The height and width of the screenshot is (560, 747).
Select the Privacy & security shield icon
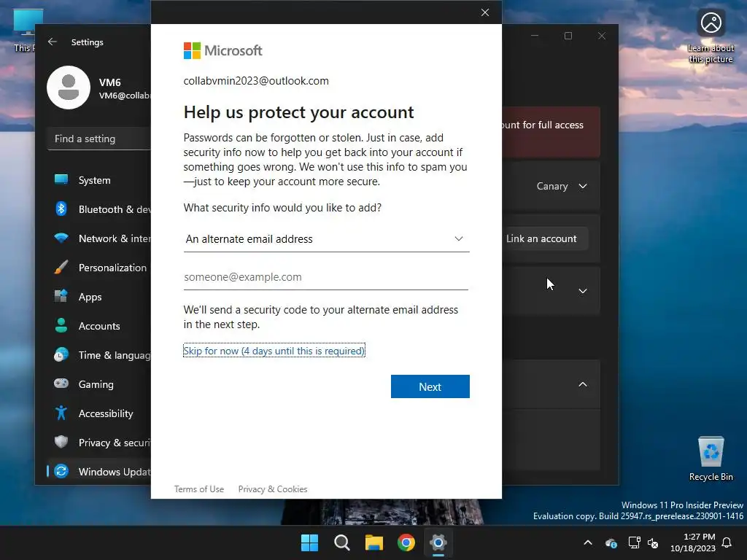(61, 442)
